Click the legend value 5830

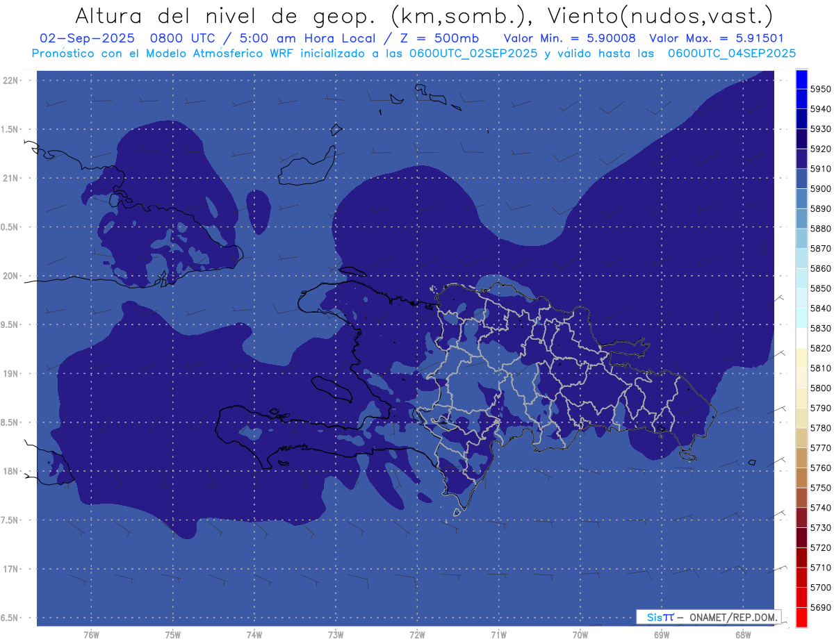coord(820,328)
